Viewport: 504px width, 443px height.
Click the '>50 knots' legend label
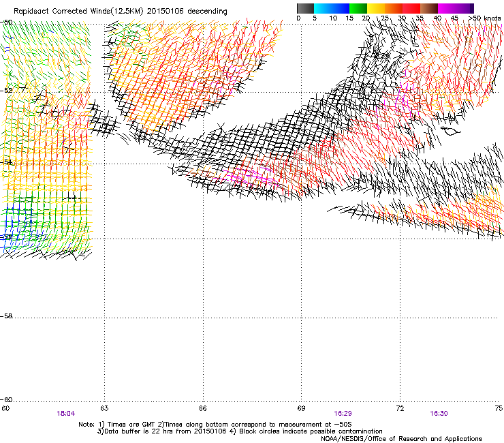coord(484,18)
